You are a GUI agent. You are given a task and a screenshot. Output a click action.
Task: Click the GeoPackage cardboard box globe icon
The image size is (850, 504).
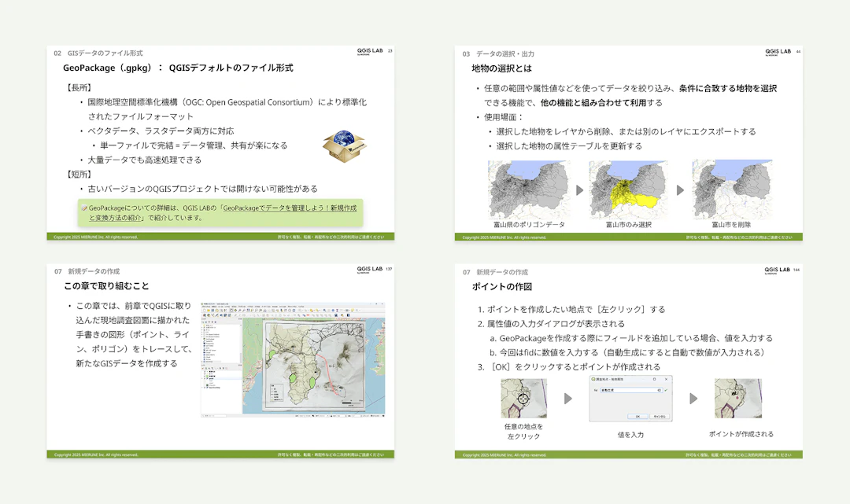344,145
